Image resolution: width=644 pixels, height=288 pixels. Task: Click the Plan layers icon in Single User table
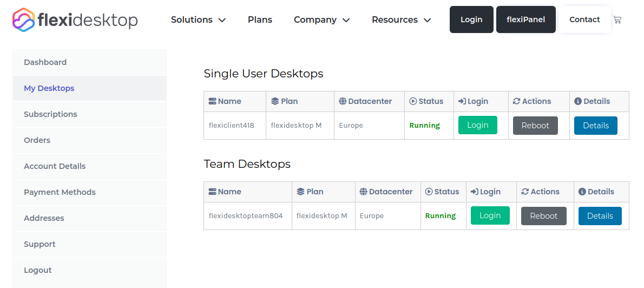275,101
